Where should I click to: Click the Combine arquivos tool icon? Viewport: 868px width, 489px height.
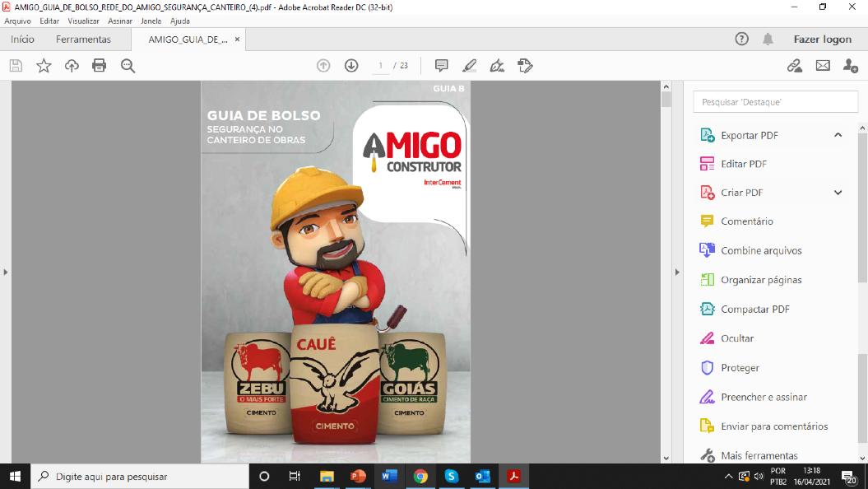click(x=708, y=250)
